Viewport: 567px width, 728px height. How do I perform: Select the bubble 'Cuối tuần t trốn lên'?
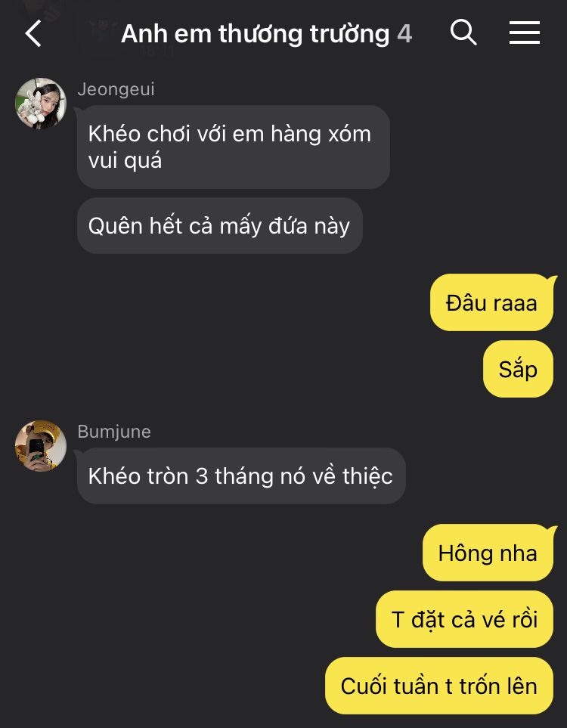tap(439, 686)
